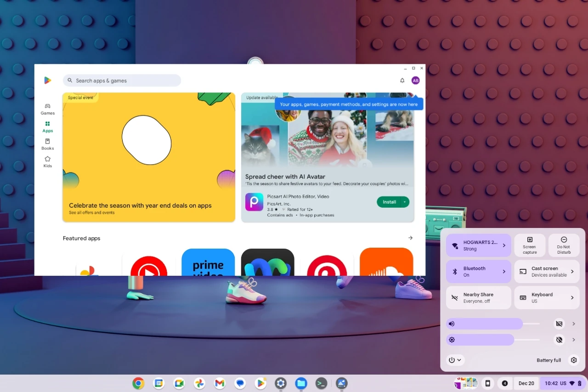Open the Kids section
Viewport: 588px width, 392px height.
(x=47, y=162)
